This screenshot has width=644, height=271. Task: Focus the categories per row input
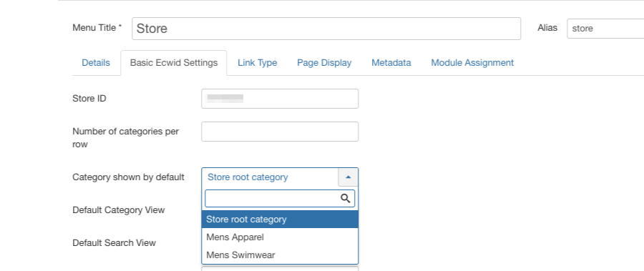[x=280, y=132]
